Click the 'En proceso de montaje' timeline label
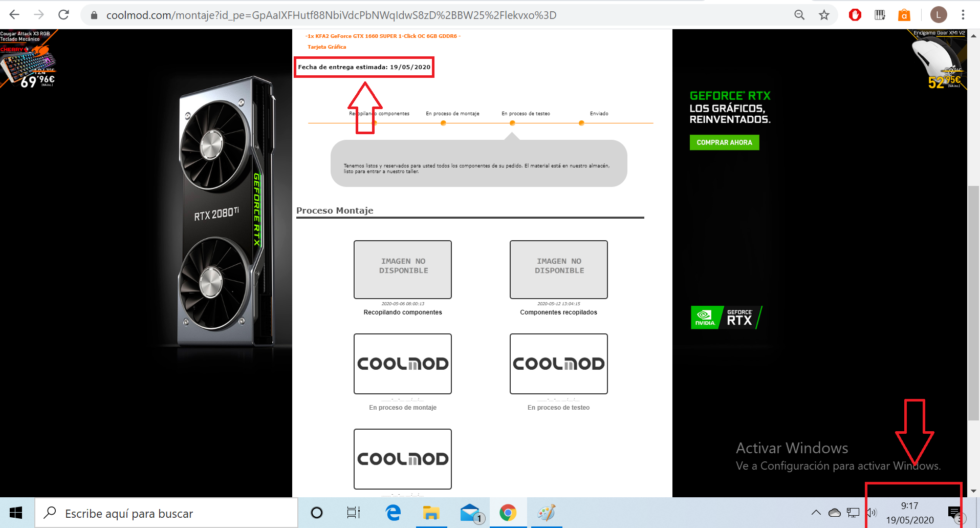The image size is (980, 528). pyautogui.click(x=452, y=114)
